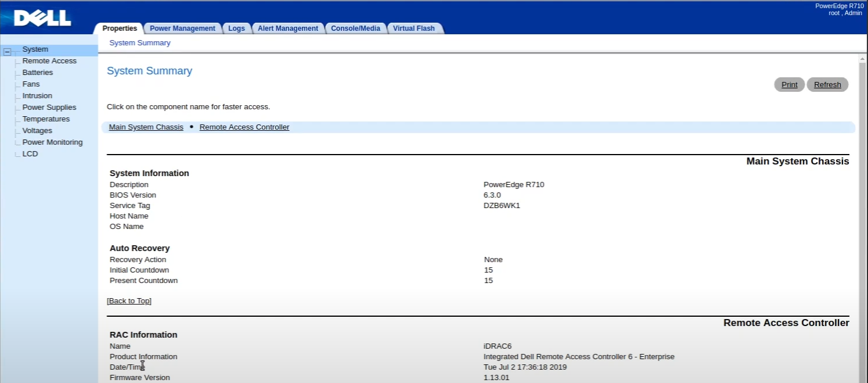Click the service tag DZB6WK1

coord(502,206)
